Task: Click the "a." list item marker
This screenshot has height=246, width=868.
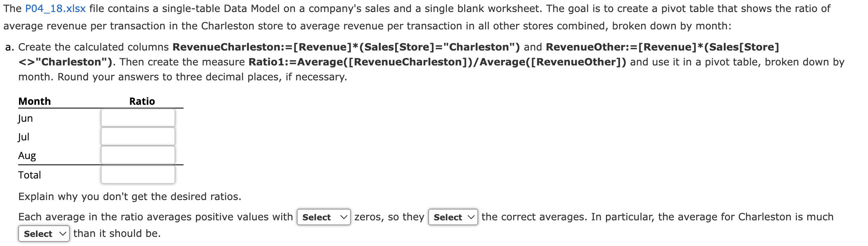Action: [10, 47]
